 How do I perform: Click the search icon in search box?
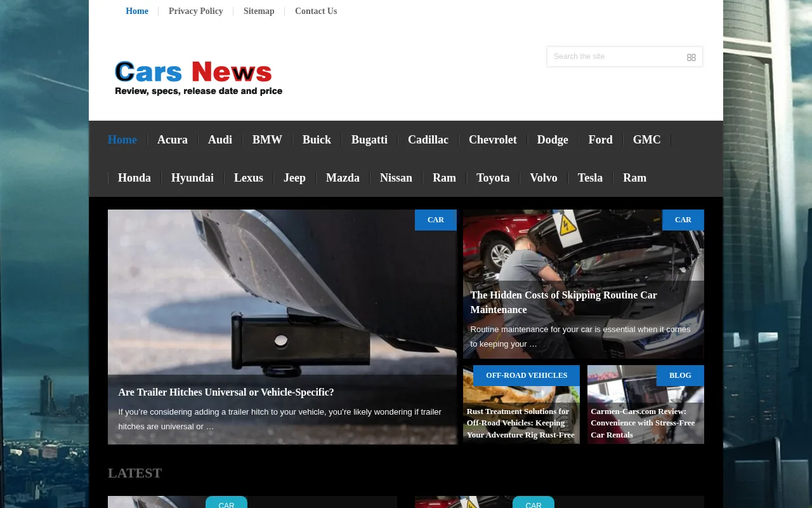pos(691,57)
